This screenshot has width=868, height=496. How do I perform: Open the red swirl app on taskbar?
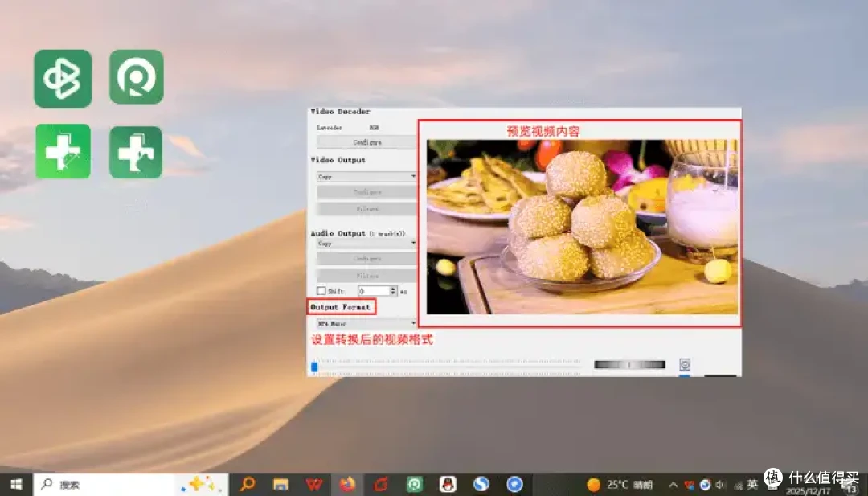[x=381, y=485]
